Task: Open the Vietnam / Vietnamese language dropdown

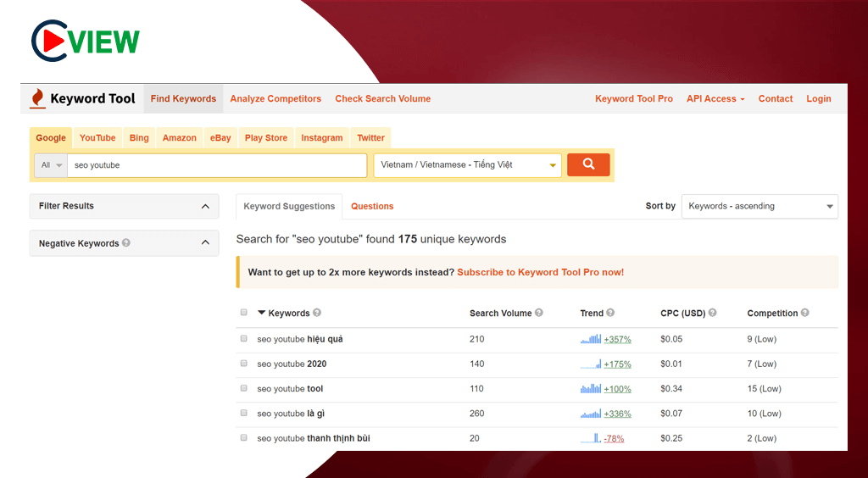Action: [468, 165]
